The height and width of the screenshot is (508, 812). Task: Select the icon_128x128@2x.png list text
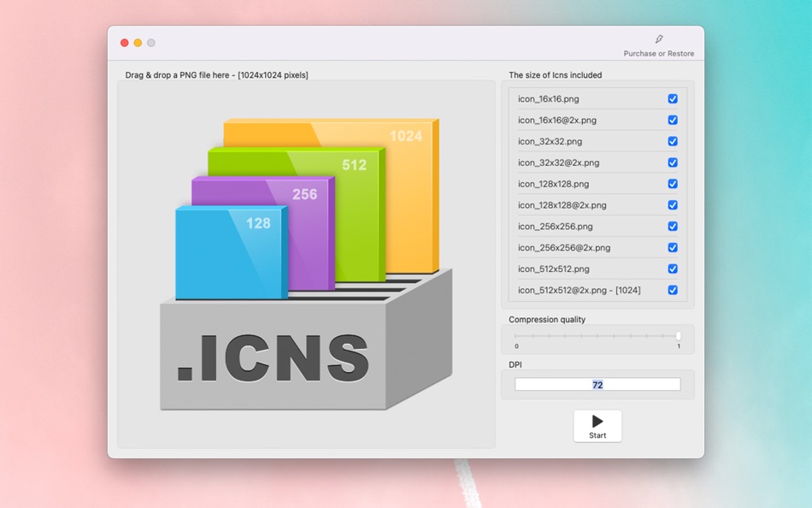click(562, 205)
